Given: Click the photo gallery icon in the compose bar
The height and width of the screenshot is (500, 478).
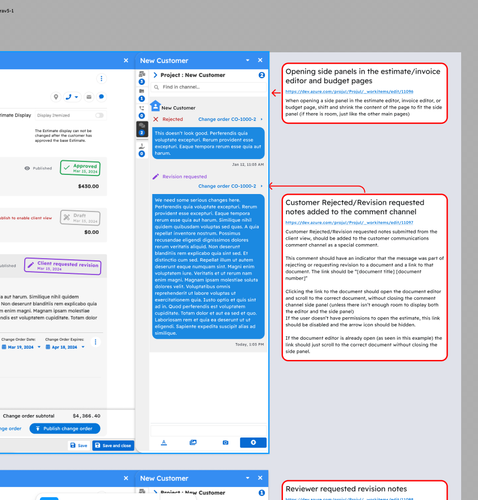Looking at the screenshot, I should [193, 442].
